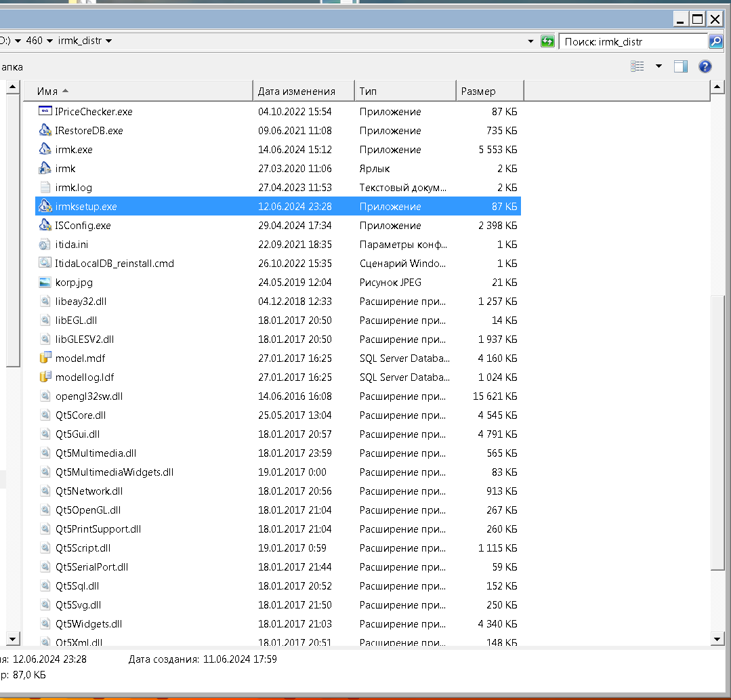Click the irmk.log text file icon

pyautogui.click(x=45, y=187)
